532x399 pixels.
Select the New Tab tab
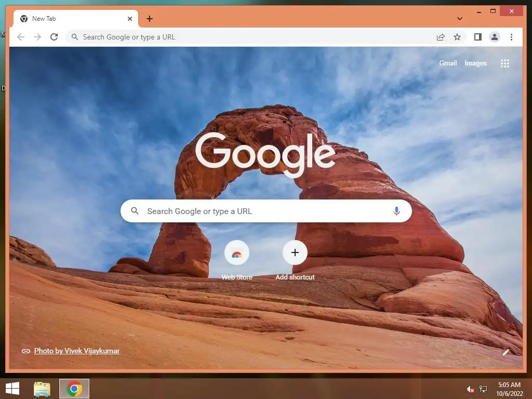pos(76,19)
